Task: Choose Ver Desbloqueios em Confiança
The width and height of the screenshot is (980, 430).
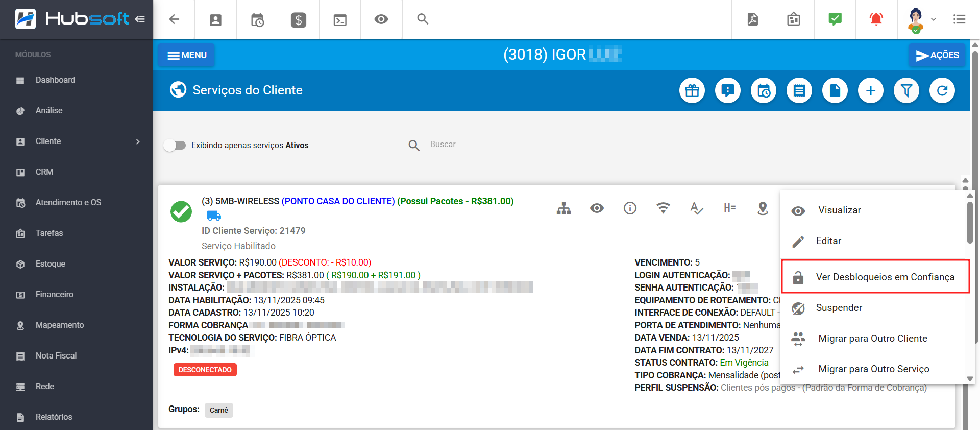Action: (x=875, y=276)
